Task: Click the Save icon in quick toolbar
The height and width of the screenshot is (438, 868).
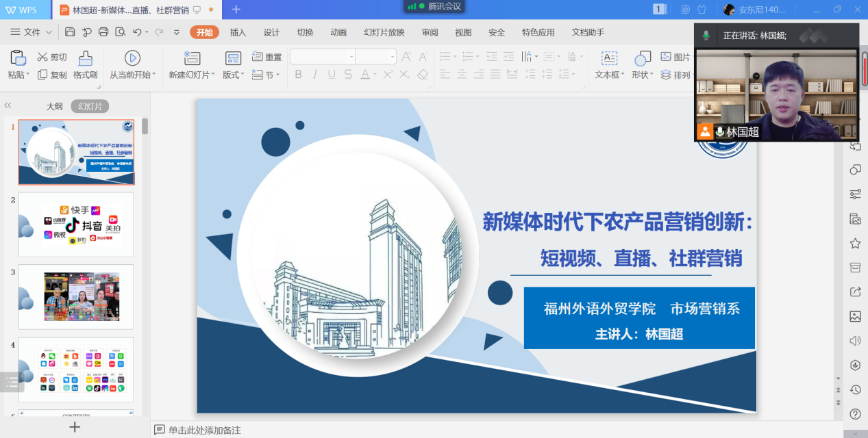Action: click(x=70, y=32)
